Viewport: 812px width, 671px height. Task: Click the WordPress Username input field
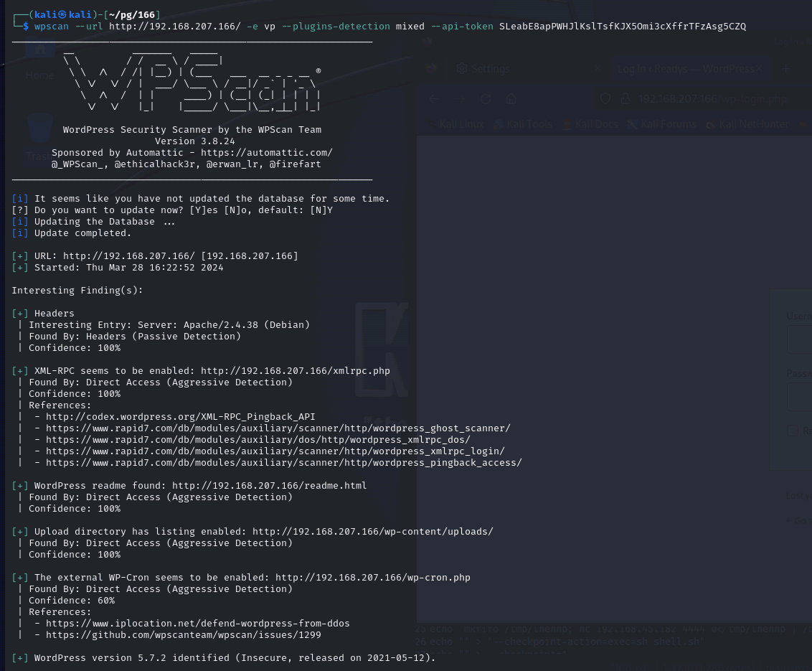point(800,340)
